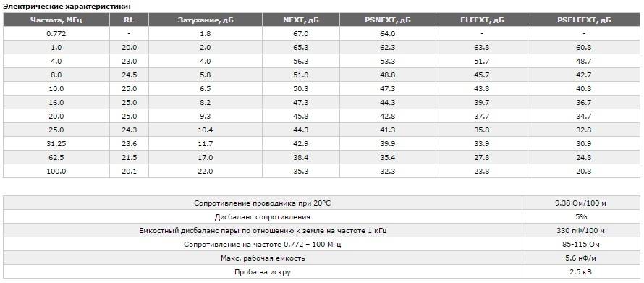The height and width of the screenshot is (283, 644).
Task: Select the '330 пФ/100 м' value cell
Action: tap(581, 230)
